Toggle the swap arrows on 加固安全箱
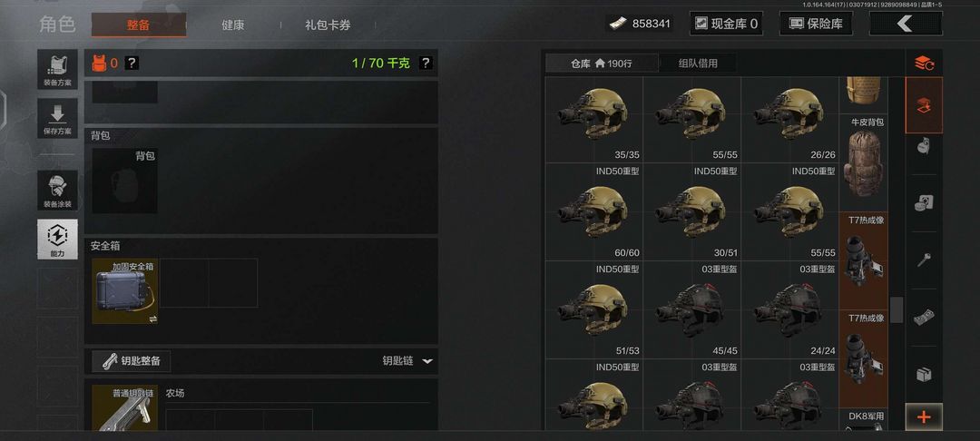 coord(153,318)
